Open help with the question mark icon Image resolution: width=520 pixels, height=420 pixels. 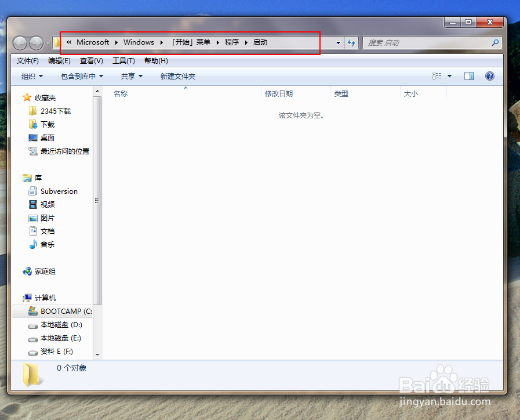489,76
